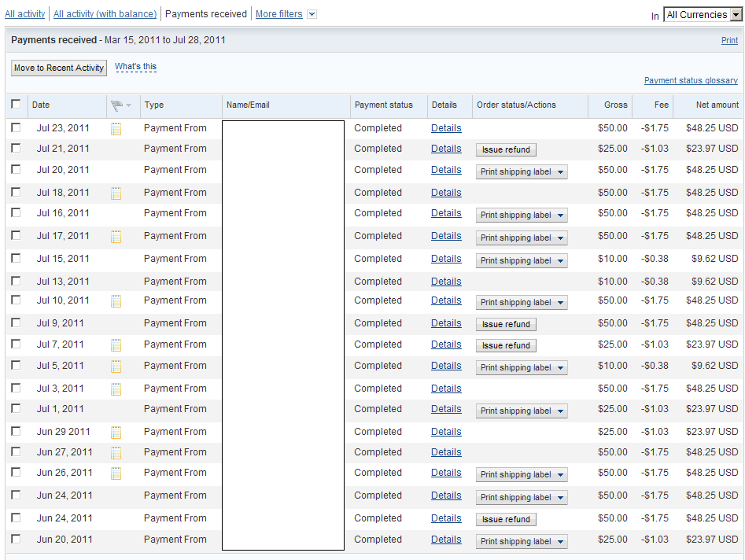Open Print shipping label menu for Jul 17
The image size is (745, 560).
pos(522,238)
